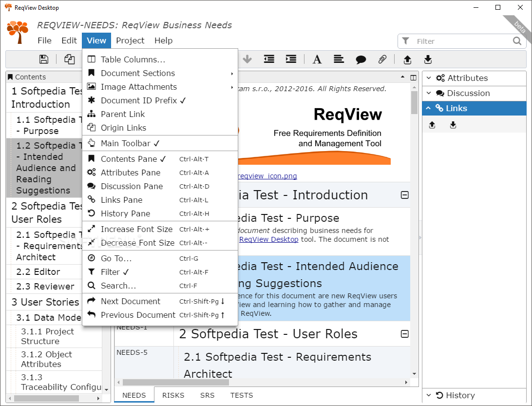
Task: Collapse the Links panel
Action: click(x=474, y=108)
